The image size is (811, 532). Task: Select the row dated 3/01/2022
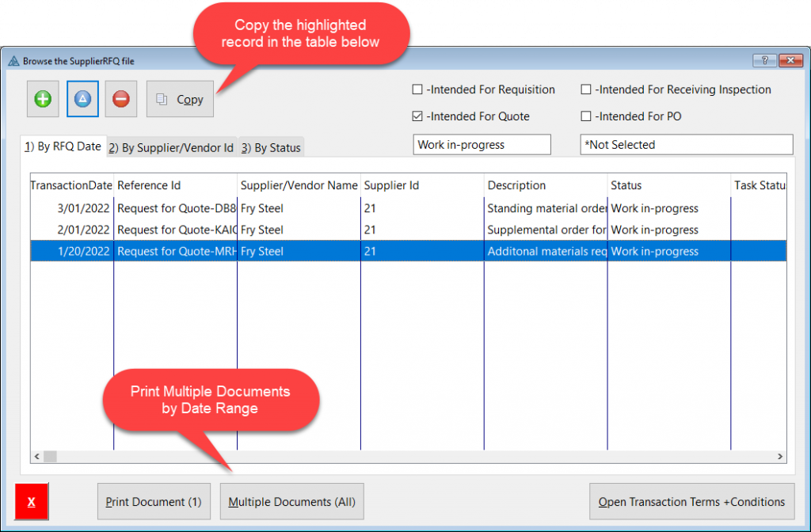tap(409, 208)
